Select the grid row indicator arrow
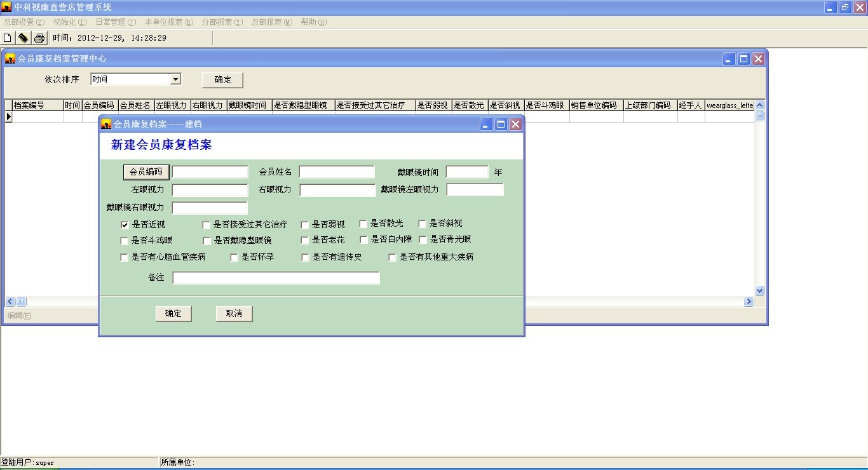 click(9, 117)
